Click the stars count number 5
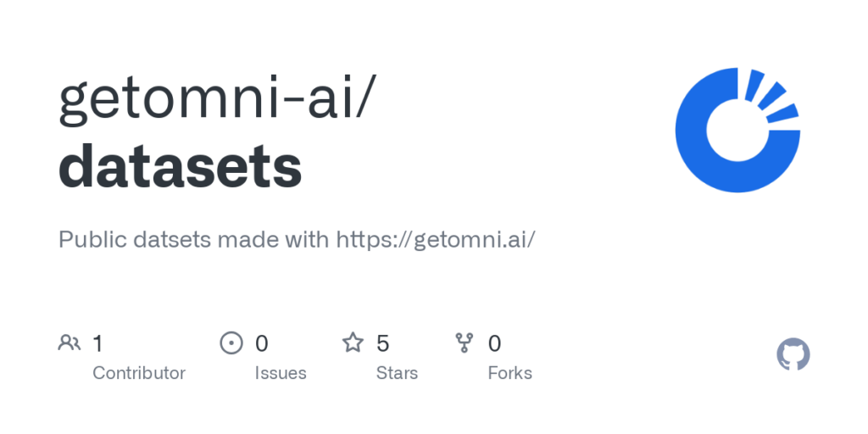Viewport: 868px width, 434px height. click(383, 343)
